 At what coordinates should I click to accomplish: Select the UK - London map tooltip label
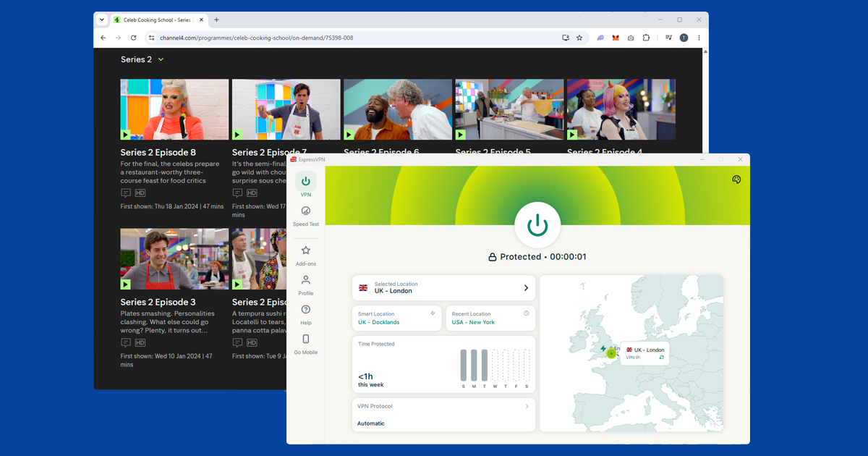(649, 350)
